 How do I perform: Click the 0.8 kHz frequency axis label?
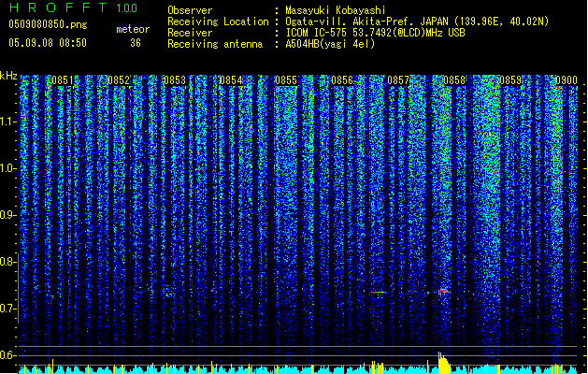coord(7,262)
